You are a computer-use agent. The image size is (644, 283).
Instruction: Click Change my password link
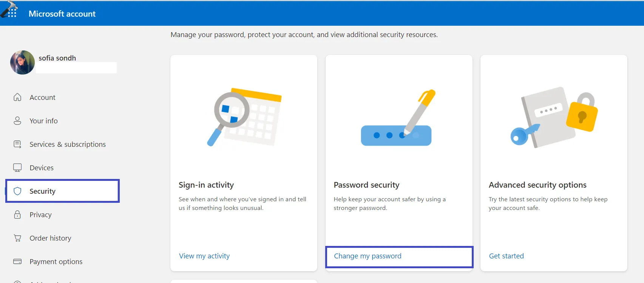tap(368, 256)
